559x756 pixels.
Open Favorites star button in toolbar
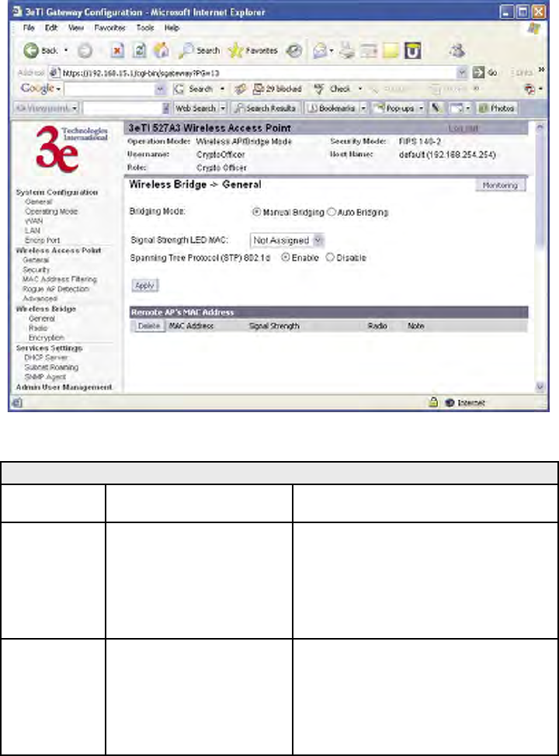[x=253, y=50]
